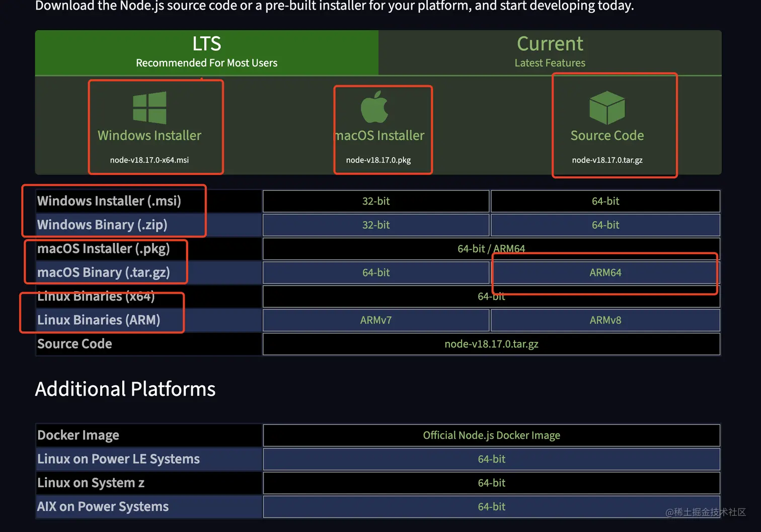
Task: Download 64-bit Windows Binary (.zip)
Action: point(605,225)
